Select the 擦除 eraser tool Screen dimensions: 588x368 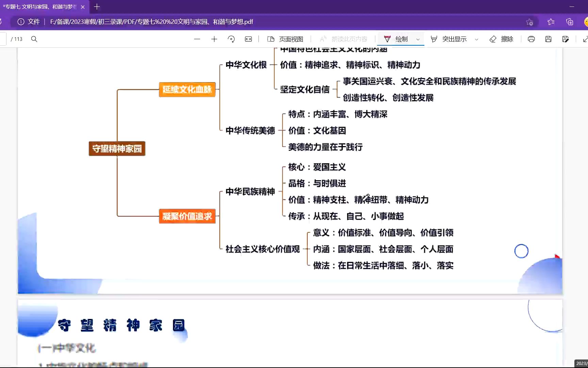(x=501, y=39)
